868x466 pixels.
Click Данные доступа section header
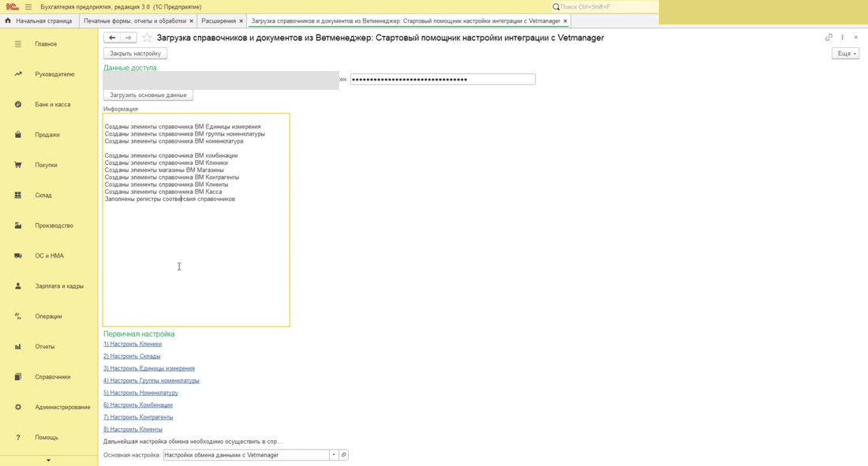click(129, 68)
